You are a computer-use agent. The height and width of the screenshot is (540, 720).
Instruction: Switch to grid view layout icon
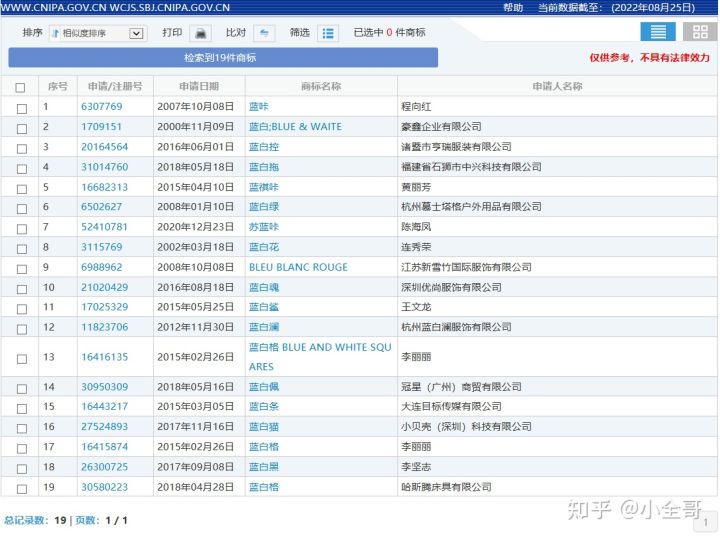coord(701,32)
